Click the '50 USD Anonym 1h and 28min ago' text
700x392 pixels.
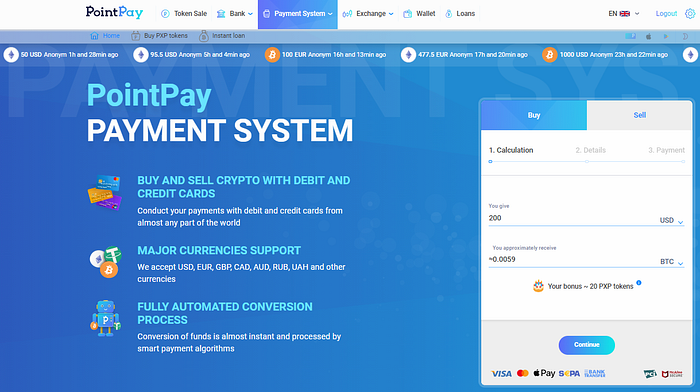[x=70, y=55]
